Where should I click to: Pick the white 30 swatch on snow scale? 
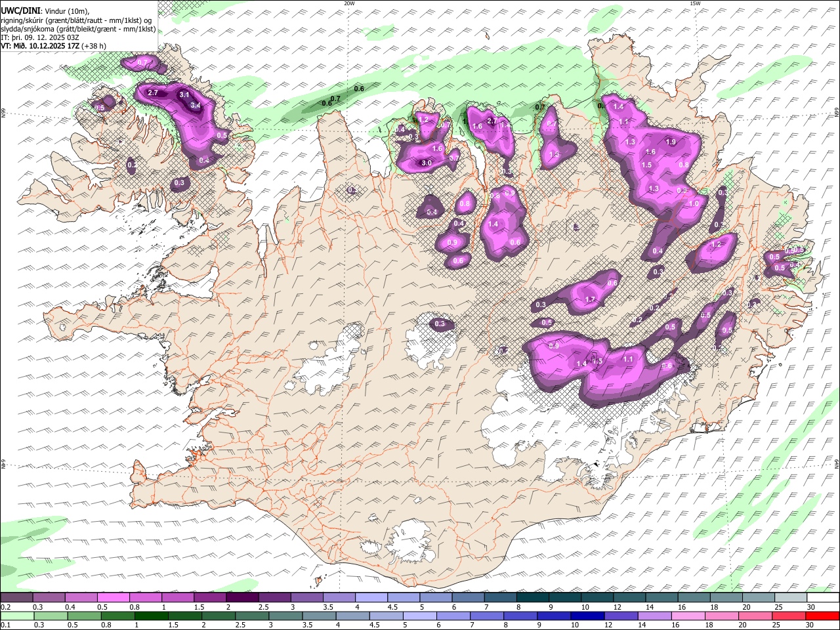[x=822, y=597]
